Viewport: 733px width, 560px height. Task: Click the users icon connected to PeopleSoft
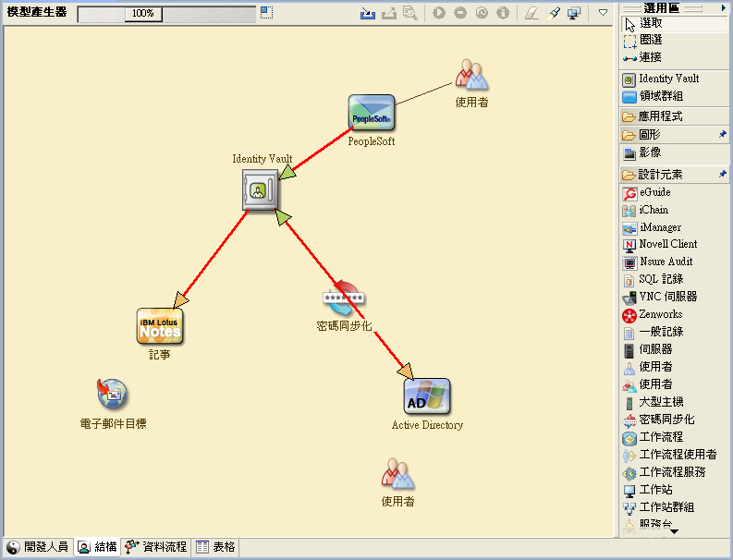point(471,74)
